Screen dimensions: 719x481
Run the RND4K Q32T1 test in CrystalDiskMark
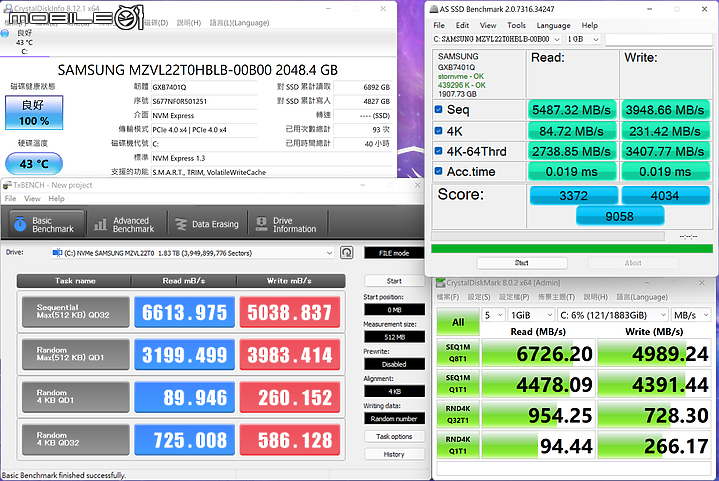(x=458, y=414)
